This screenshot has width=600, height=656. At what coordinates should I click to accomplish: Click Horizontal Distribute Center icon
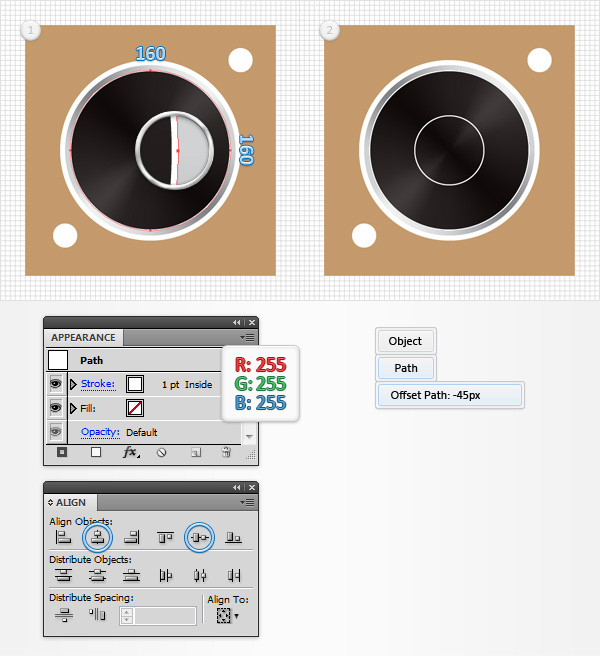tap(200, 576)
